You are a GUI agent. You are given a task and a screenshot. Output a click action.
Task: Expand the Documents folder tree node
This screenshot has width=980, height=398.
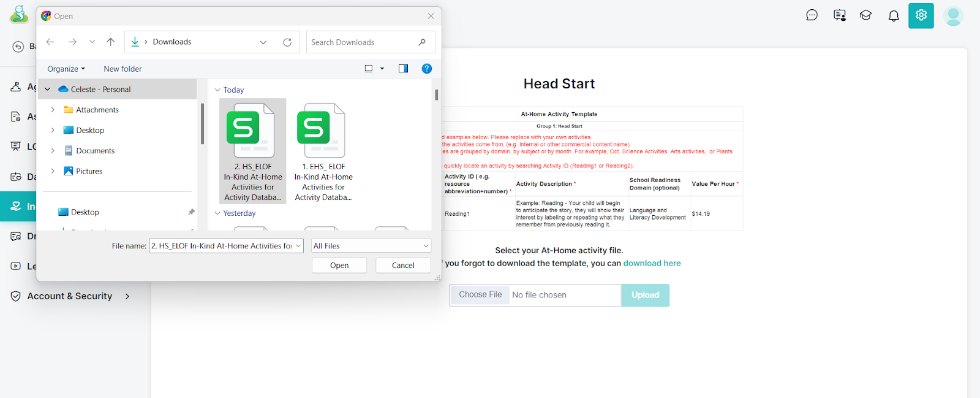click(53, 151)
